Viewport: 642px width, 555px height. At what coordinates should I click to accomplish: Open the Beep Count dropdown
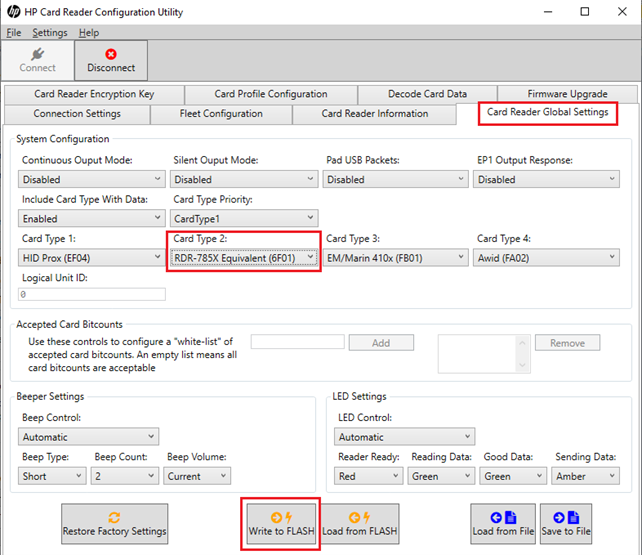[124, 476]
